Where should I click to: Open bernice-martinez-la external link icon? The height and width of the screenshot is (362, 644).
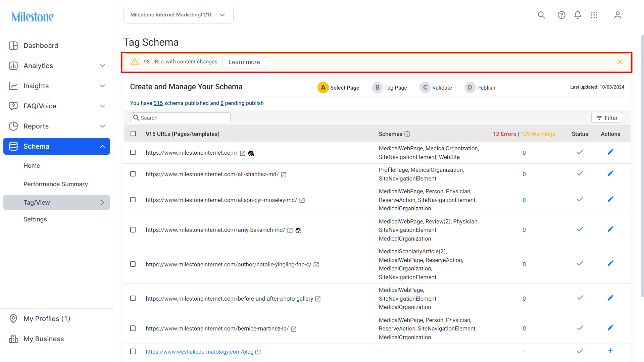tap(294, 329)
